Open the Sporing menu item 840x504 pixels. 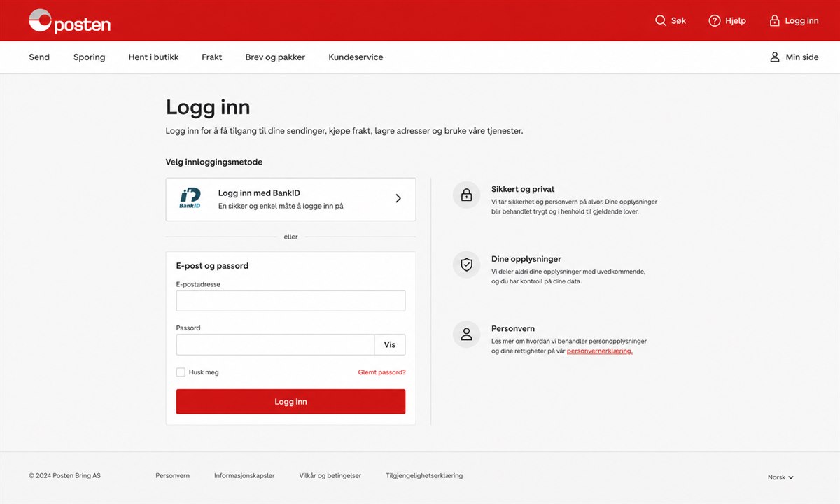click(89, 57)
